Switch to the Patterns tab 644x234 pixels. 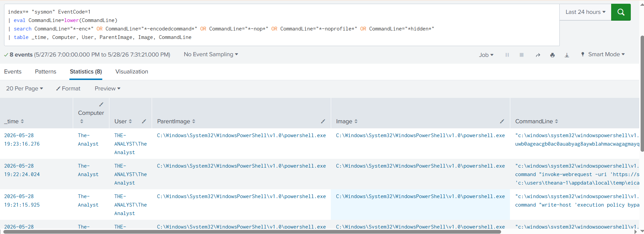click(46, 71)
